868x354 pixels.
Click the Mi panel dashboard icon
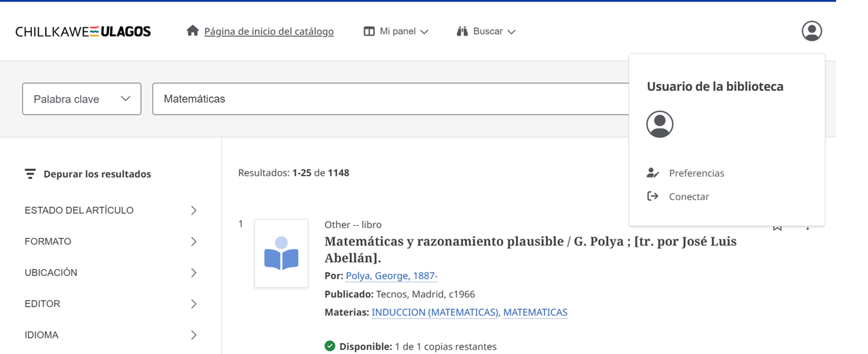[x=369, y=31]
